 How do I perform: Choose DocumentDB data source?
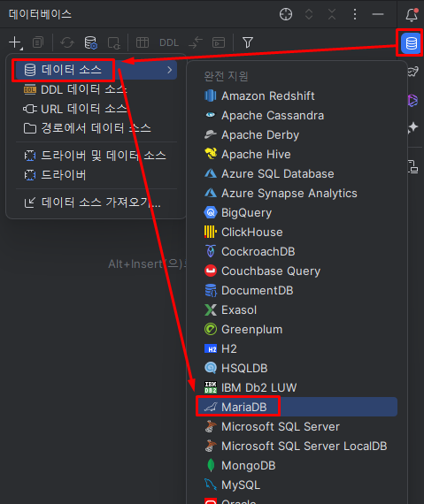coord(297,290)
